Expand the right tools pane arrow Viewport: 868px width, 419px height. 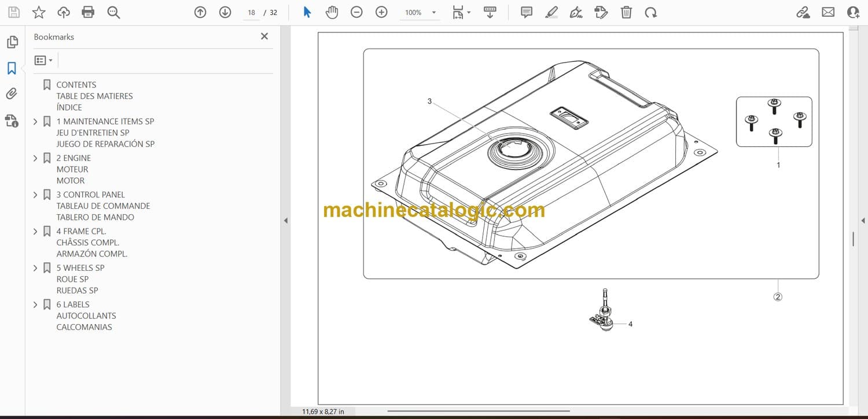(x=863, y=220)
